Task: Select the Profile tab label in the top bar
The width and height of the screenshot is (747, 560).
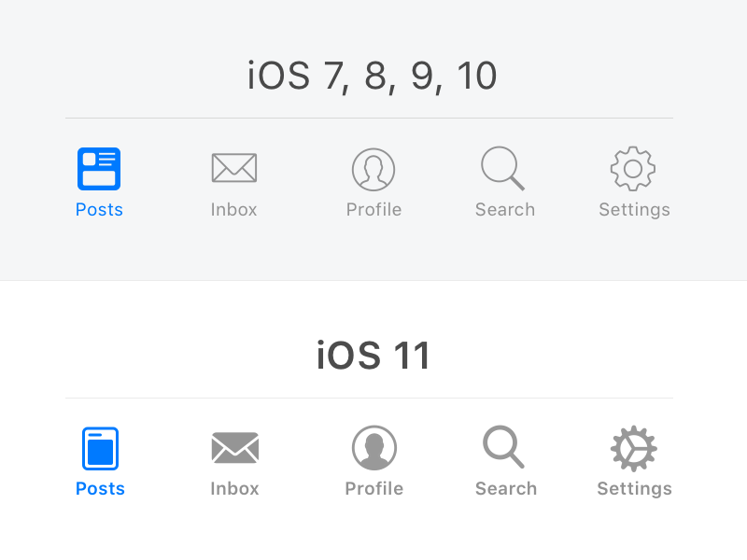Action: point(373,209)
